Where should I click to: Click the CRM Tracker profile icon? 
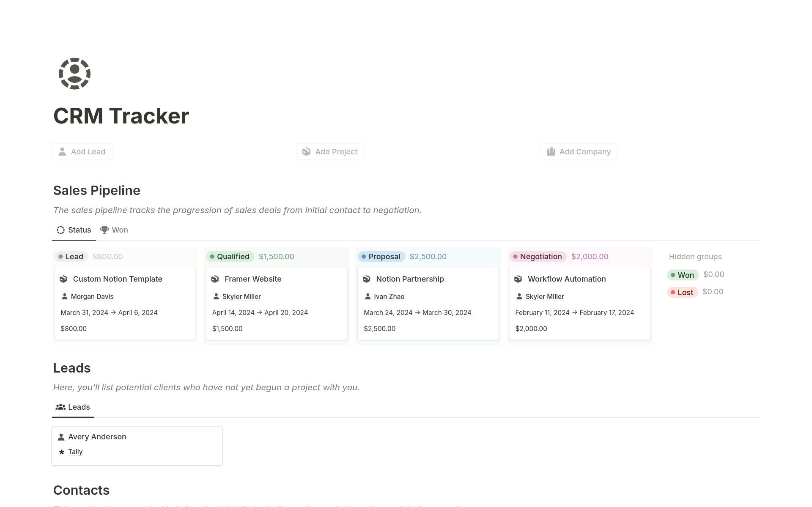click(74, 73)
